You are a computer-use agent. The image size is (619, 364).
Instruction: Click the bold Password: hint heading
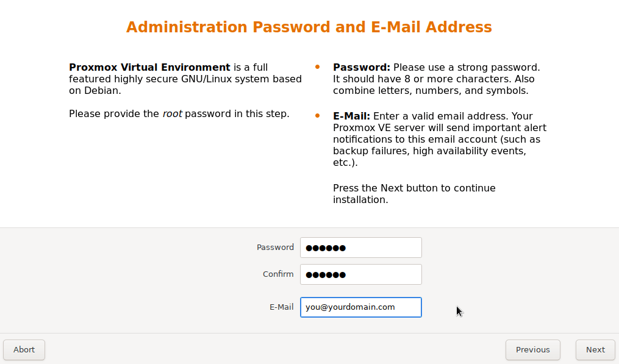click(362, 67)
